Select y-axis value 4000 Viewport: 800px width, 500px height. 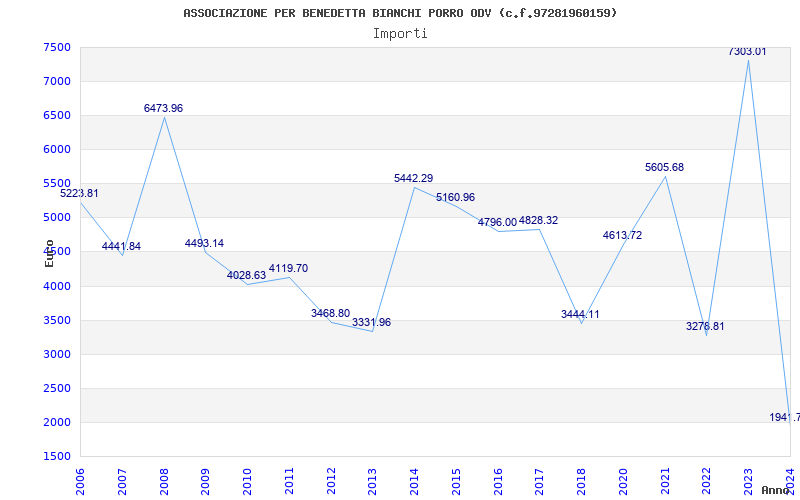click(57, 286)
